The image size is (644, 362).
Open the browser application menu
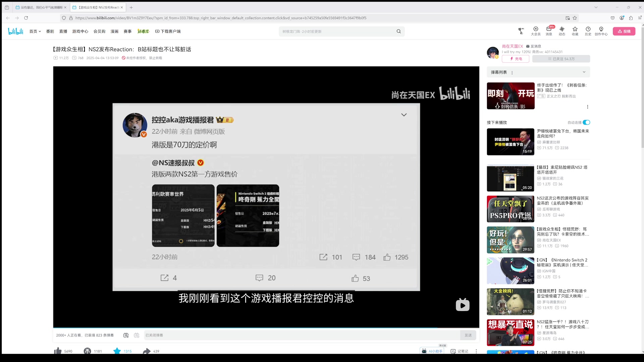pyautogui.click(x=640, y=18)
